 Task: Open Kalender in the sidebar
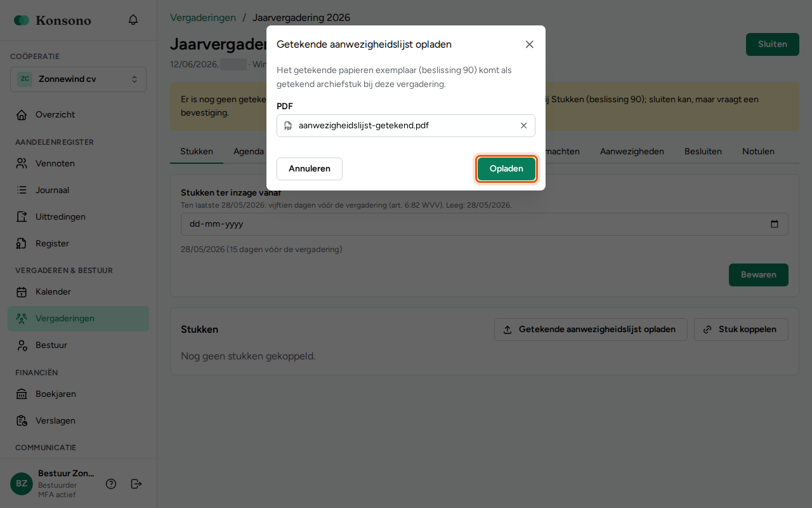(78, 292)
